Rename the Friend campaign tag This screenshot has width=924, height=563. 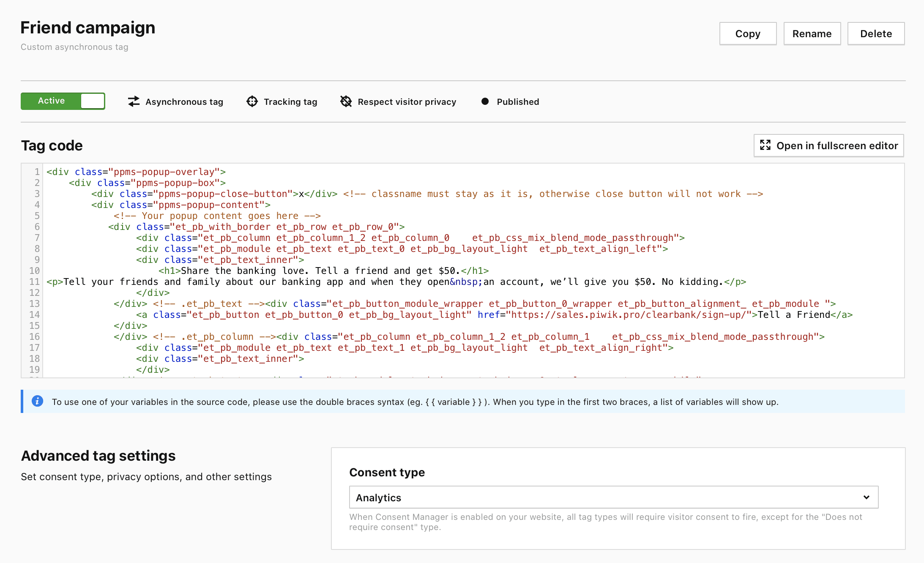(x=812, y=34)
